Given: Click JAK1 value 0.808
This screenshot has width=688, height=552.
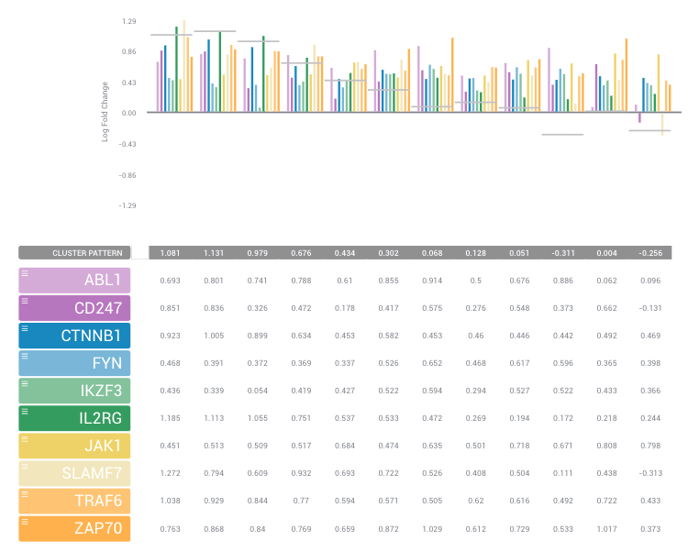Looking at the screenshot, I should coord(607,446).
